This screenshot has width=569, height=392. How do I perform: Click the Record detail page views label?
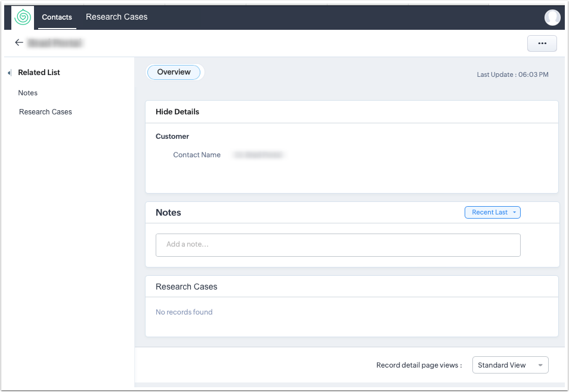point(419,365)
